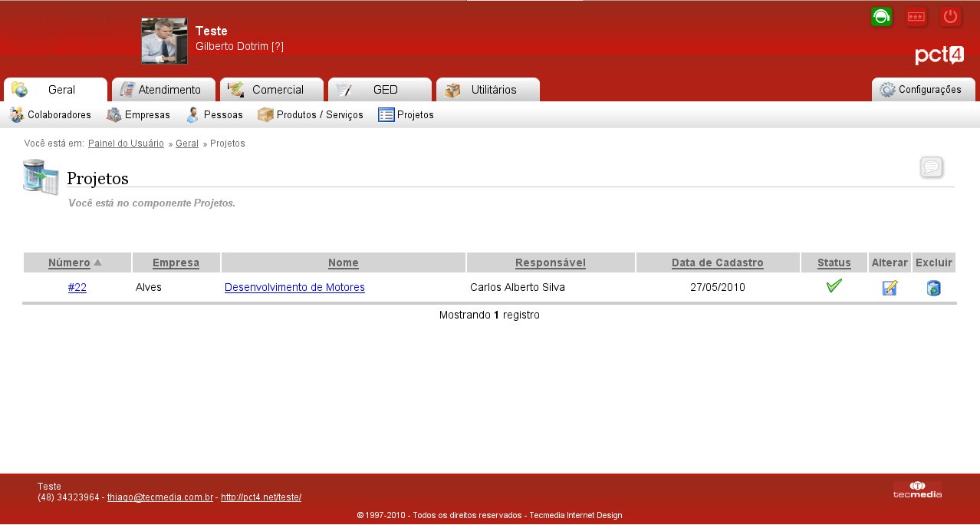Switch to the Comercial tab

[271, 90]
